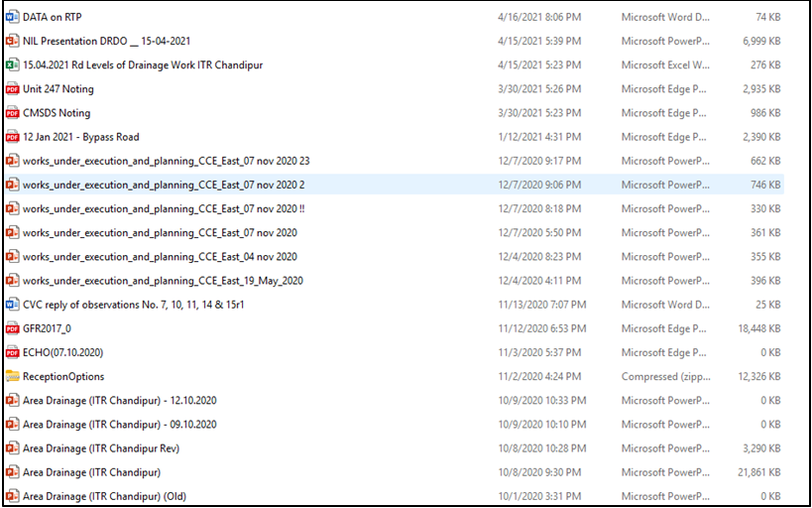Click PowerPoint icon for NIL Presentation DRDO
Screen dimensions: 812x508
click(x=12, y=41)
